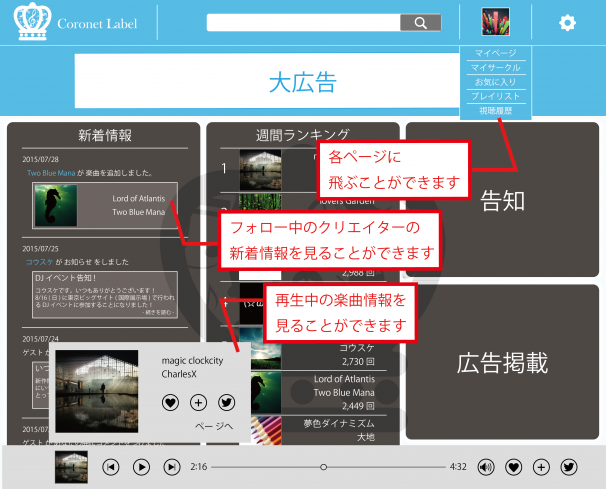Open プレイリスト from the menu
Image resolution: width=606 pixels, height=489 pixels.
point(495,96)
